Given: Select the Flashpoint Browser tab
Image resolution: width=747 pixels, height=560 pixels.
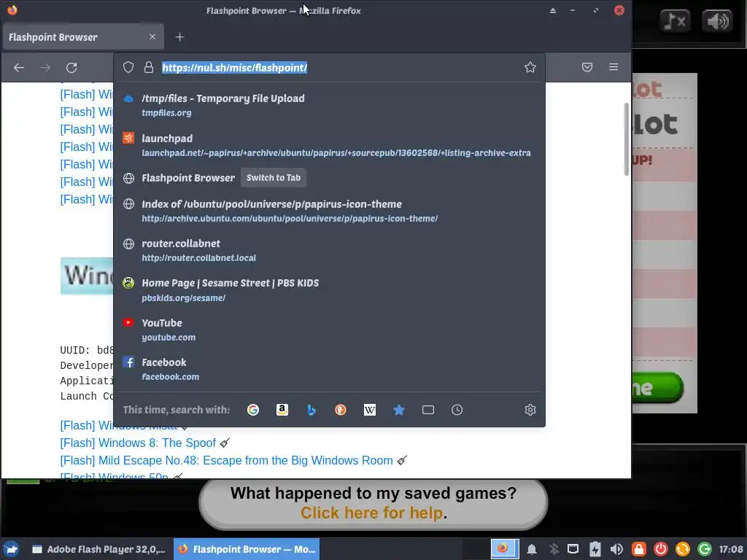Looking at the screenshot, I should 83,36.
